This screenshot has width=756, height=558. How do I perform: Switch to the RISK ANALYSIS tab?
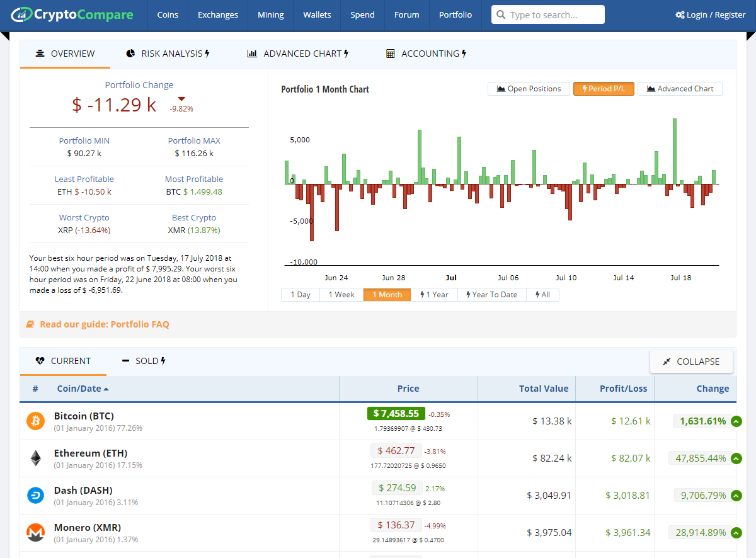point(167,54)
